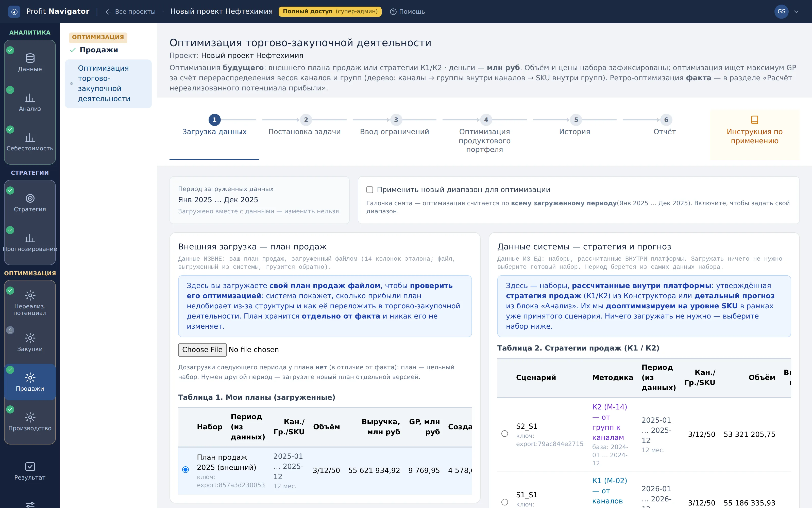Image resolution: width=812 pixels, height=508 pixels.
Task: Click the export:79ac844e2715 key text
Action: (x=549, y=444)
